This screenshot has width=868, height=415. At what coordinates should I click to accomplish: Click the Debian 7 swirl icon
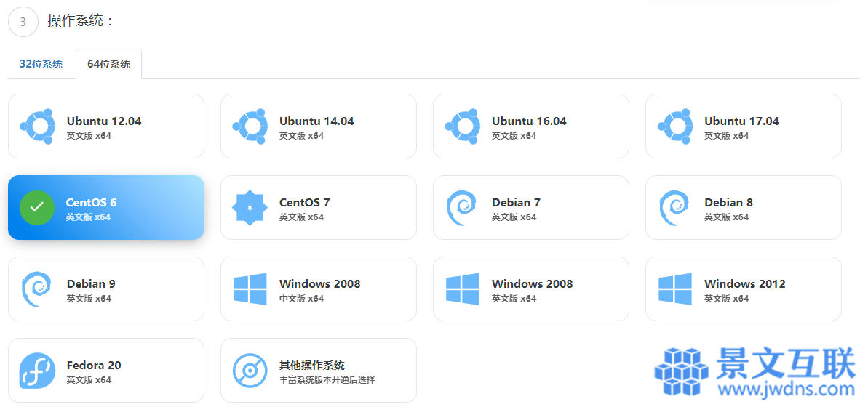[462, 208]
